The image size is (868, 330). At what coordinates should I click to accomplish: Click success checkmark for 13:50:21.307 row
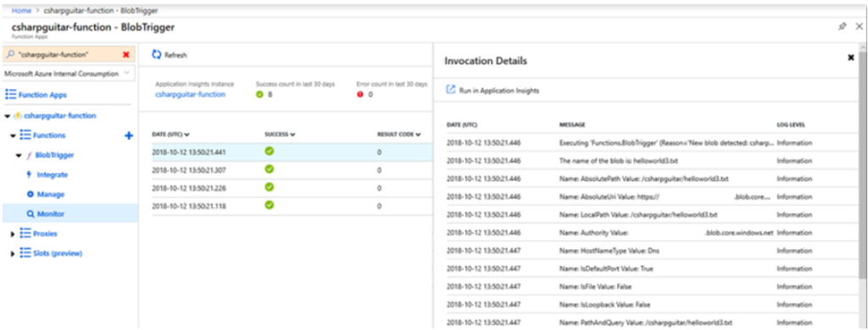coord(269,170)
